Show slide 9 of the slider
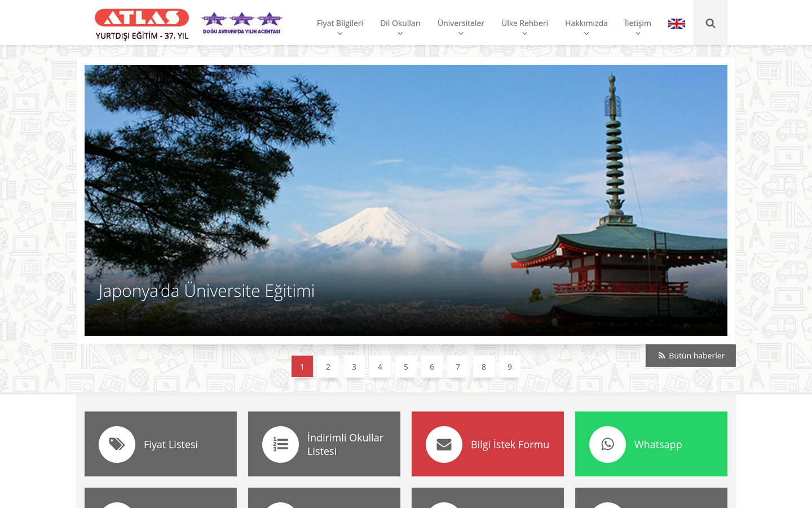The height and width of the screenshot is (508, 812). (510, 366)
